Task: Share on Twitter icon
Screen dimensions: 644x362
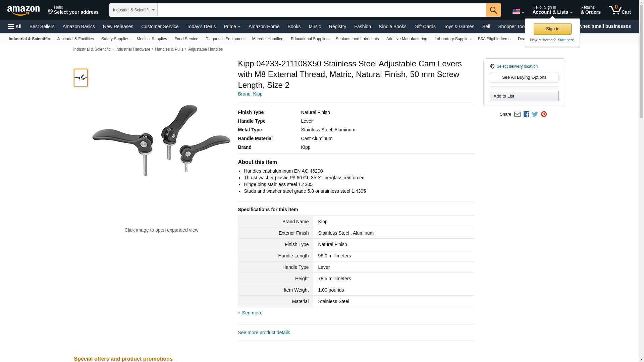Action: point(535,114)
